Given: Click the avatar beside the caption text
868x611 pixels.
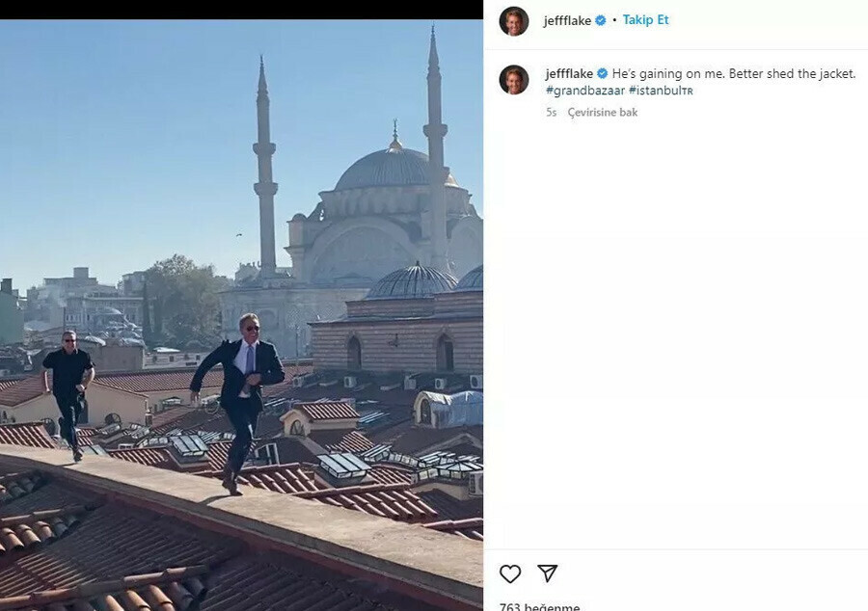Looking at the screenshot, I should 514,80.
